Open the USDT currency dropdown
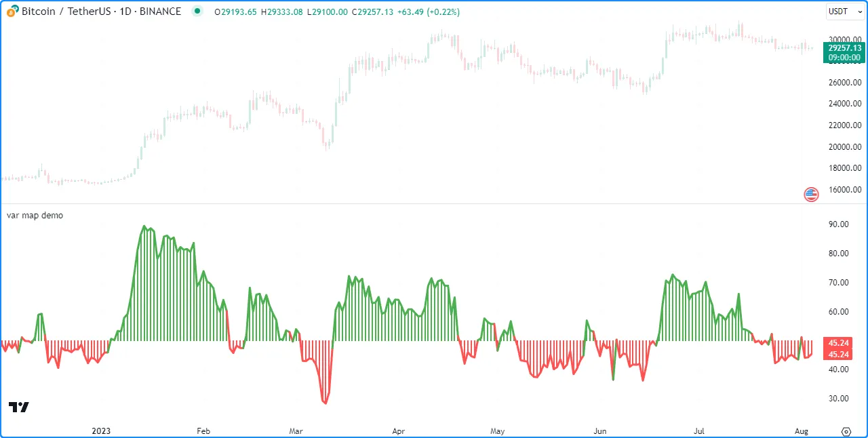868x438 pixels. [x=844, y=12]
